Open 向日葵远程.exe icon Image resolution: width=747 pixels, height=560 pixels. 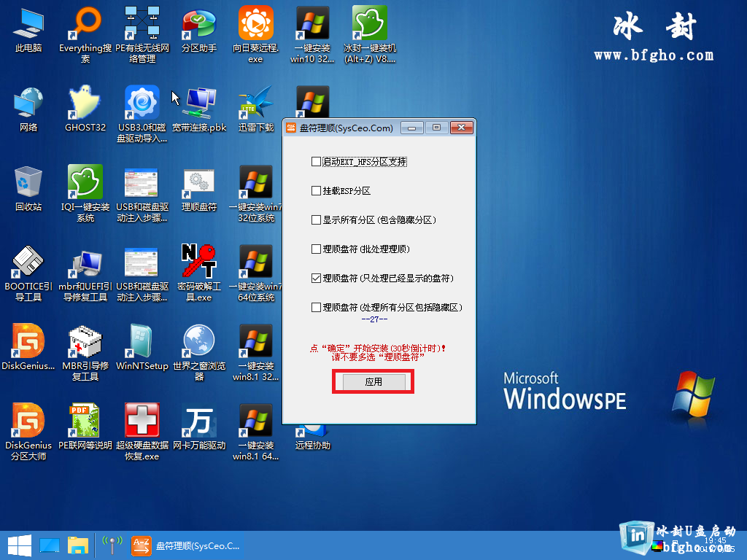click(256, 34)
